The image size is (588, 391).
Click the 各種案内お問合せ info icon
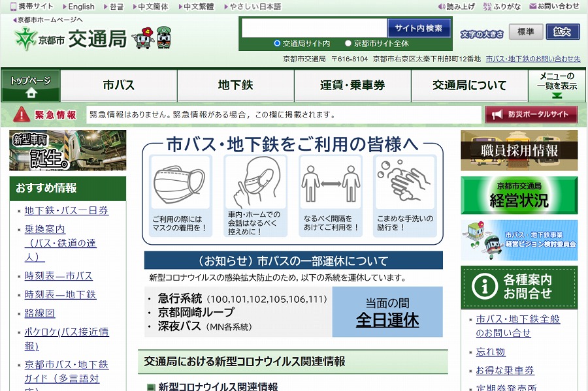[485, 287]
